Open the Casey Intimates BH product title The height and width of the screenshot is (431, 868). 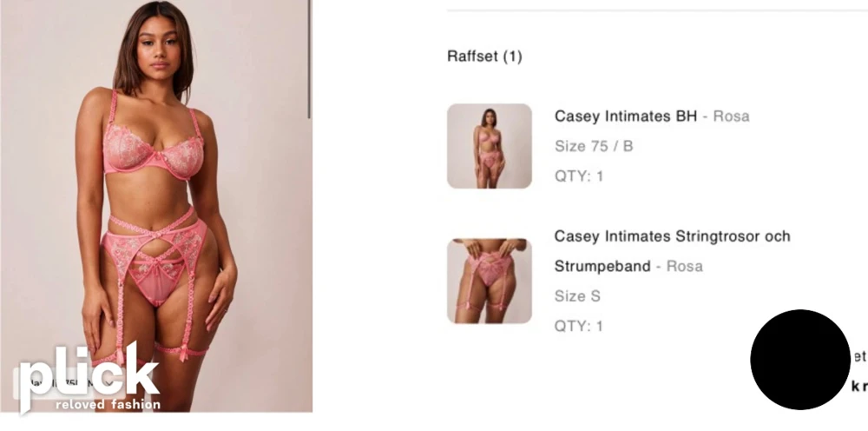(x=626, y=116)
